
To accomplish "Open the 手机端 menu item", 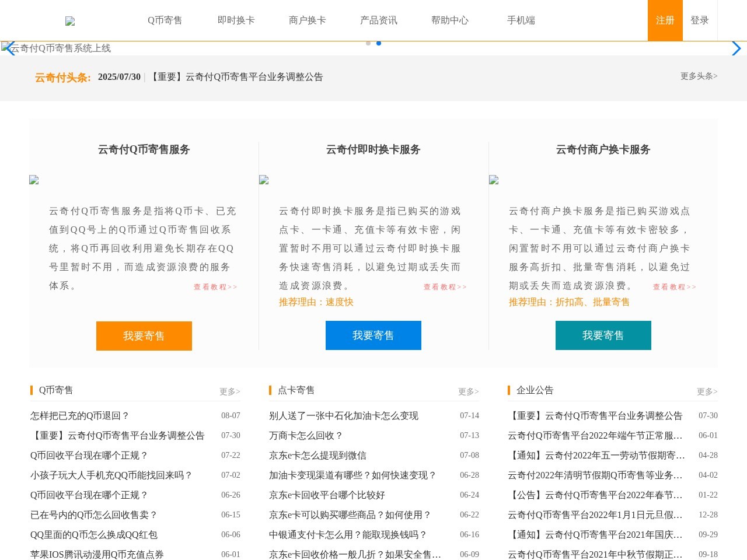I will (521, 20).
